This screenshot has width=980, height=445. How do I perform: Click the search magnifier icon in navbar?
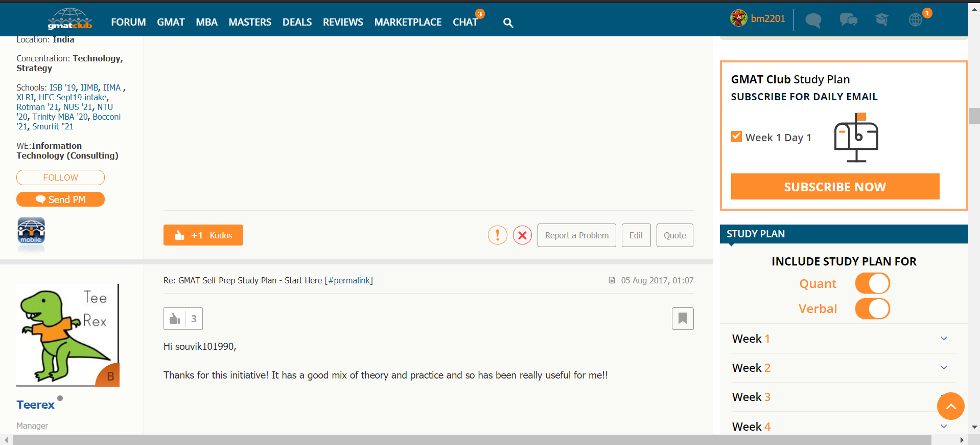[508, 23]
